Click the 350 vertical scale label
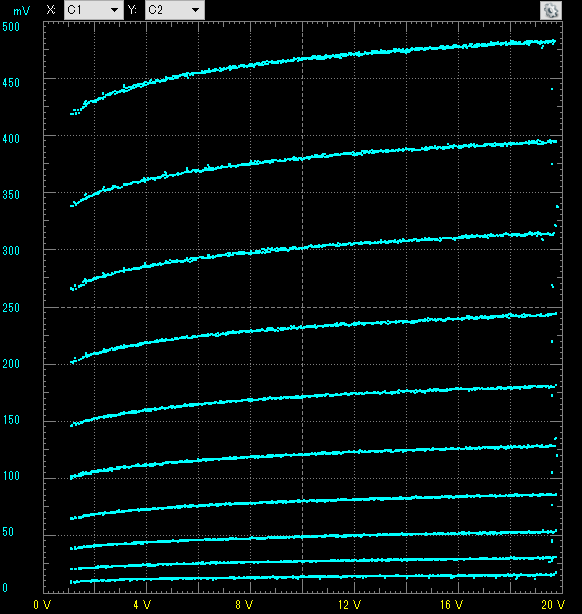582x614 pixels. tap(11, 195)
